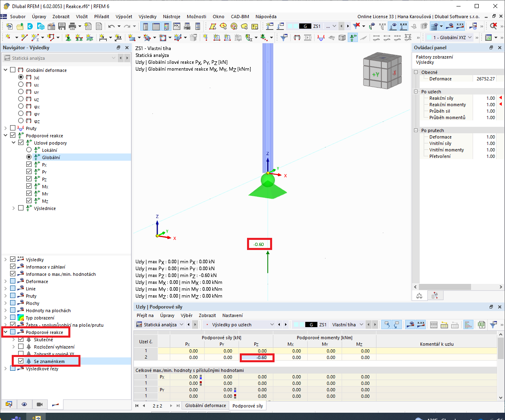Click the Undo arrow in toolbar
The width and height of the screenshot is (505, 420).
(x=112, y=26)
